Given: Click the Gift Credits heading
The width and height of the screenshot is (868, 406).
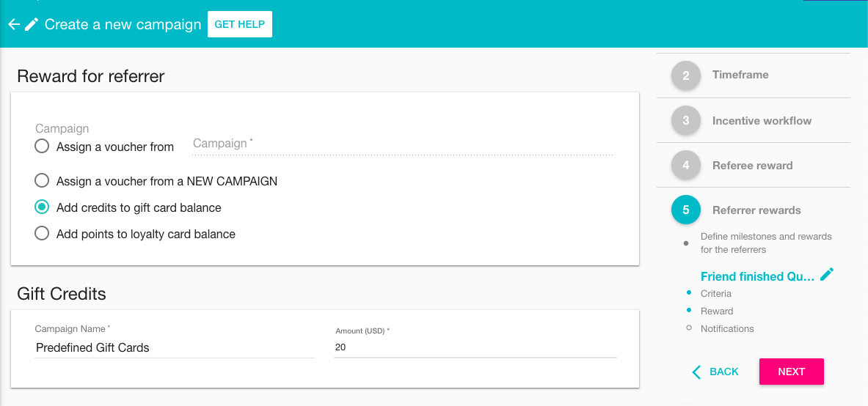Looking at the screenshot, I should 62,293.
